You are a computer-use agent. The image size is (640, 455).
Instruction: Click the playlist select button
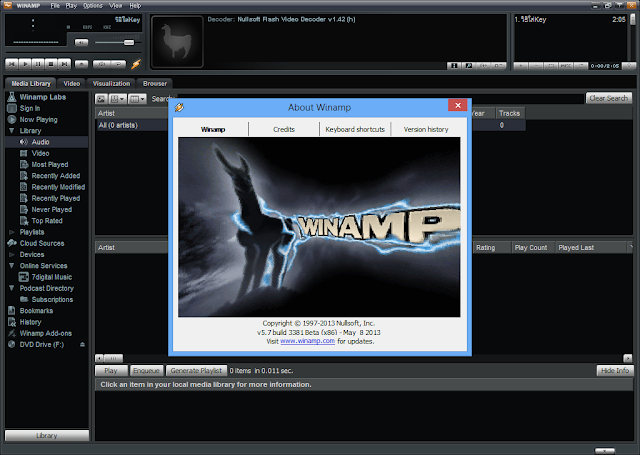click(551, 66)
